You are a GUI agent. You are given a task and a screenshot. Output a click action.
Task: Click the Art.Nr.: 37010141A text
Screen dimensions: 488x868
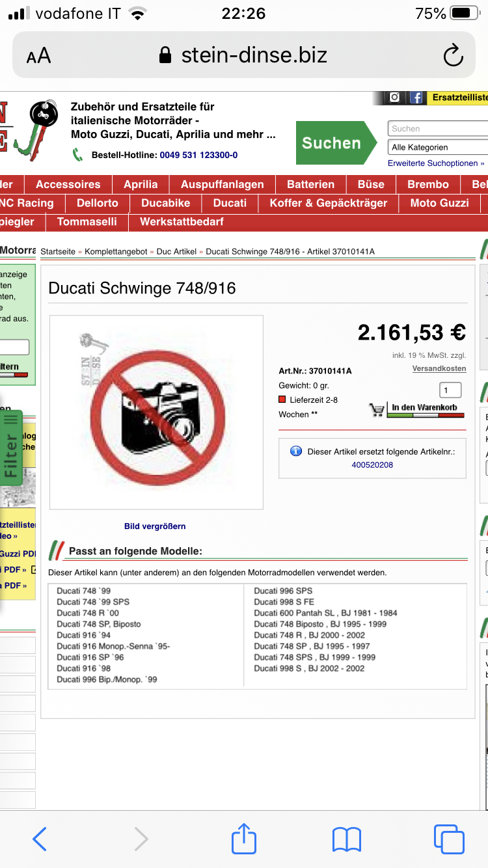[315, 371]
